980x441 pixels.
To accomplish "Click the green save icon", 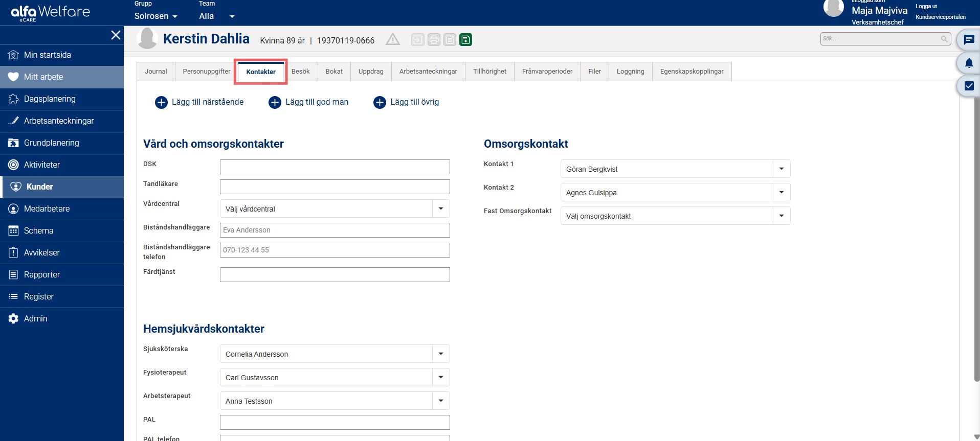I will tap(465, 40).
